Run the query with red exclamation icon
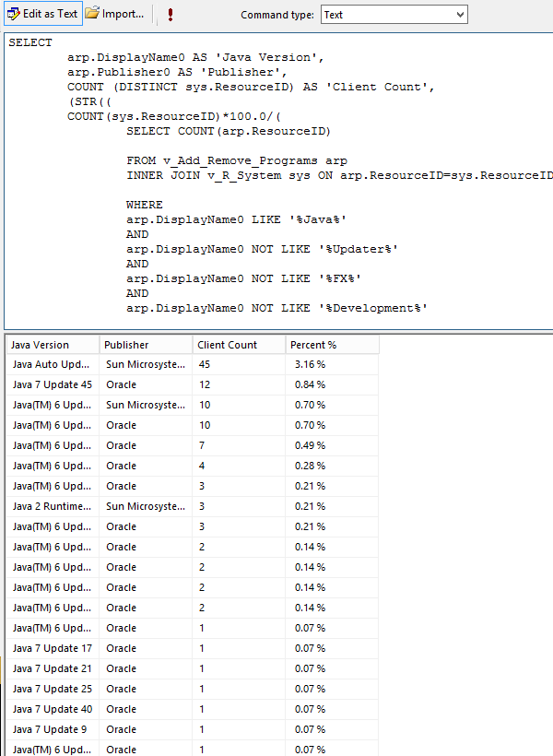This screenshot has width=553, height=756. (171, 15)
